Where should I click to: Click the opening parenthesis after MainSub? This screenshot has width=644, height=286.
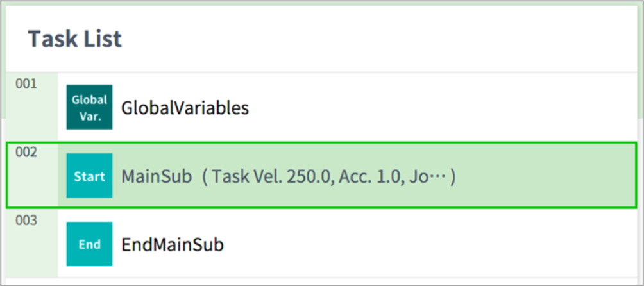205,176
